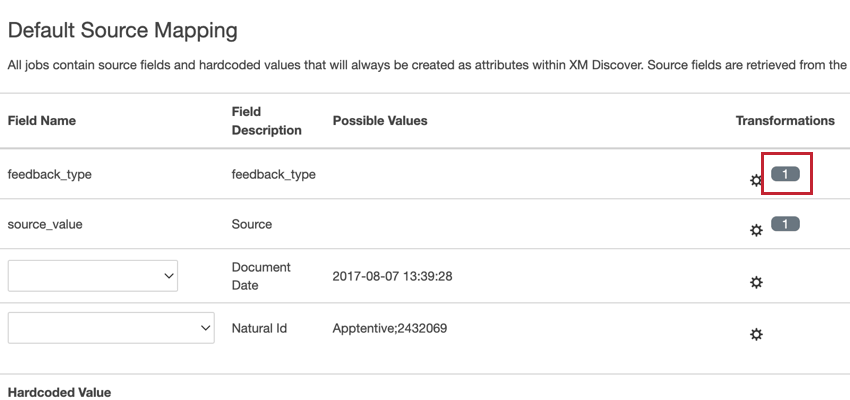Click the gear icon in Natural Id row
Screen dimensions: 850x400
[756, 335]
